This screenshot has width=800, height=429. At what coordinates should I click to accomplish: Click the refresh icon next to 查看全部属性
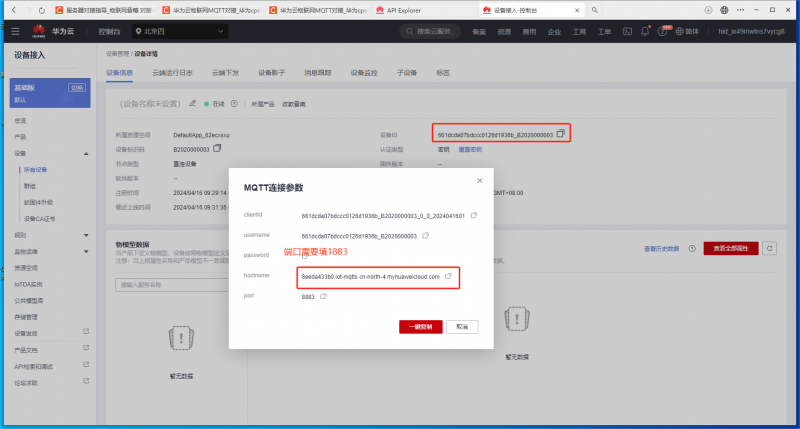[769, 247]
